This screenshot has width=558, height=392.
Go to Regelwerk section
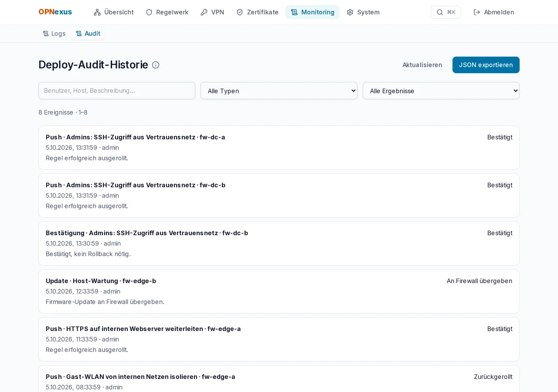coord(167,12)
